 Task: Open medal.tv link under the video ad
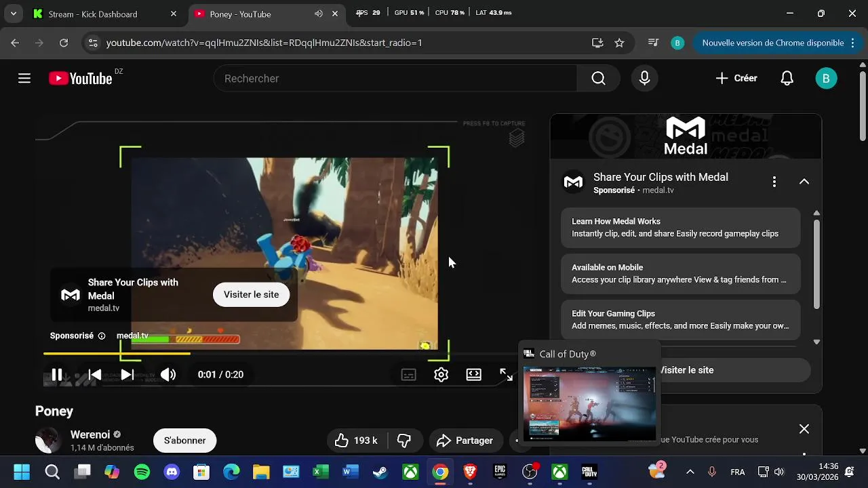click(132, 335)
